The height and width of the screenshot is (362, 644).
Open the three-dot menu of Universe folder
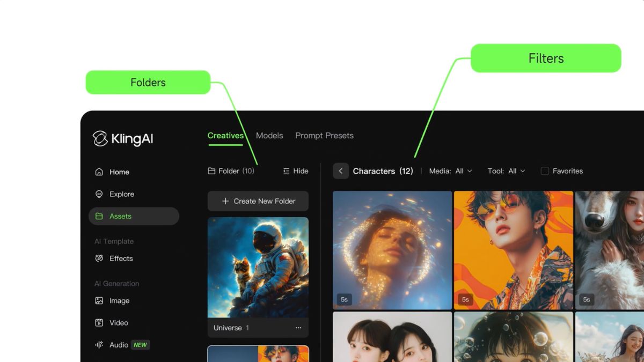[298, 328]
